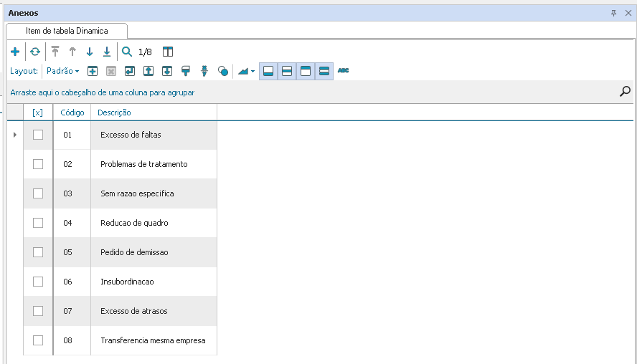Click code cell 04
This screenshot has height=364, width=637.
click(x=72, y=223)
